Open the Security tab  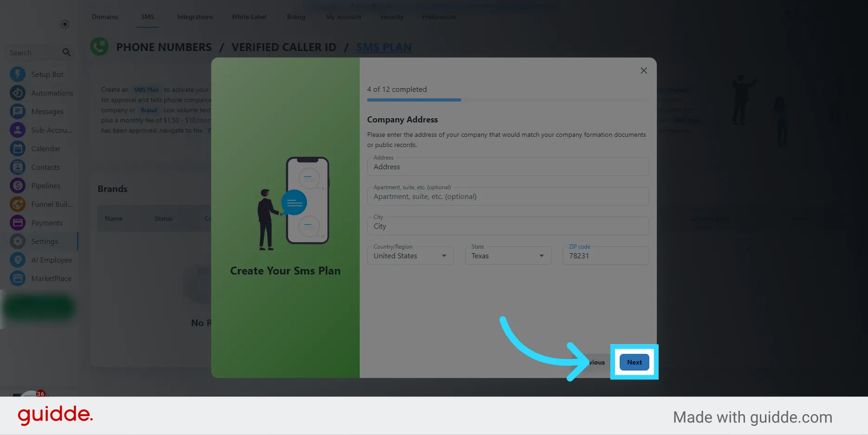392,17
